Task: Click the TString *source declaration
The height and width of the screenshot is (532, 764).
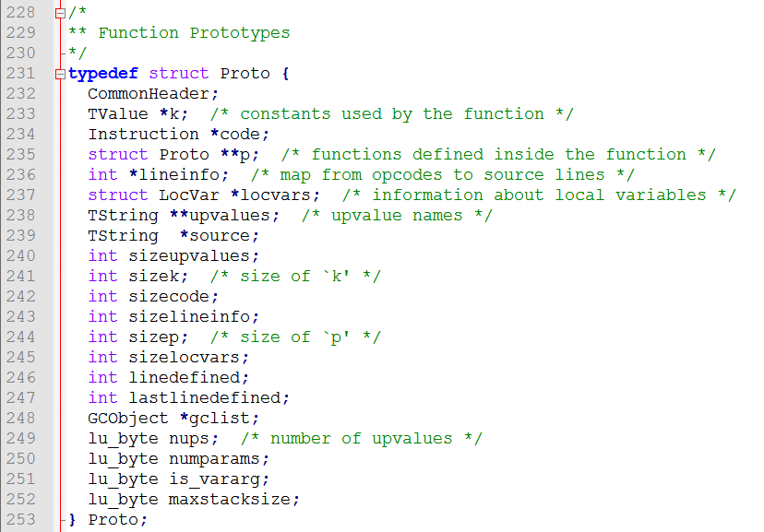Action: (x=173, y=236)
